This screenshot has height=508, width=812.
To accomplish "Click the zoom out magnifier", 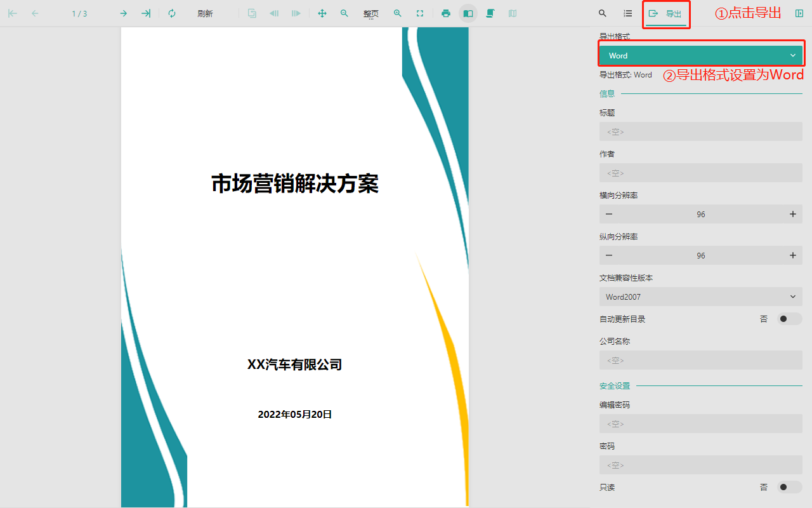I will coord(344,13).
